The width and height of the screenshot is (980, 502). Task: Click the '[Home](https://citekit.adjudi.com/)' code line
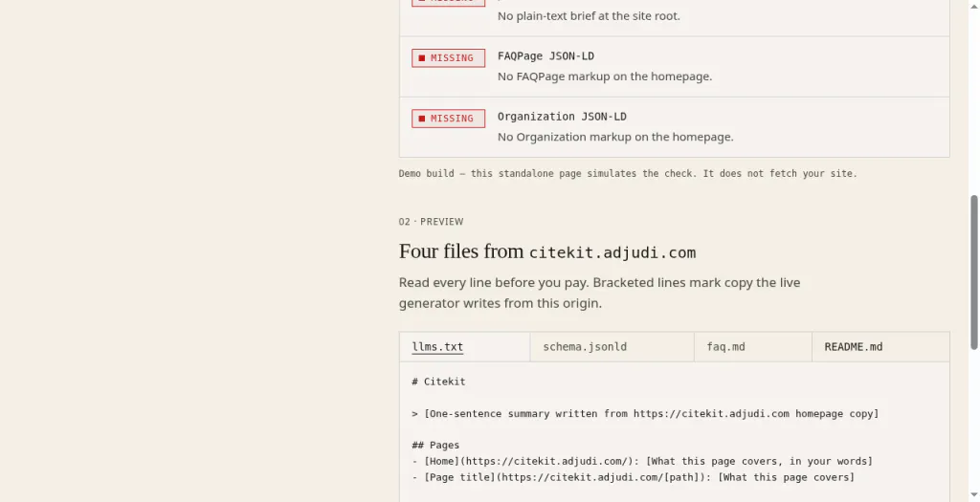click(642, 462)
